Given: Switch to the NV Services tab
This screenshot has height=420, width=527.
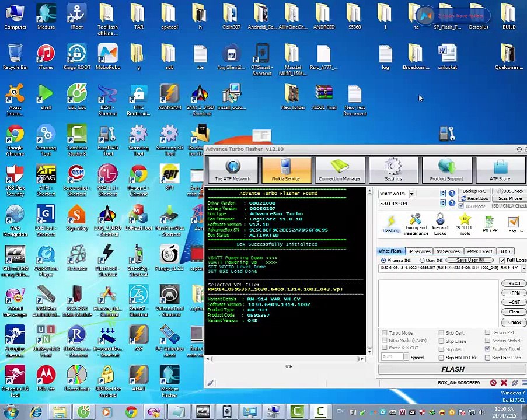Looking at the screenshot, I should click(448, 251).
